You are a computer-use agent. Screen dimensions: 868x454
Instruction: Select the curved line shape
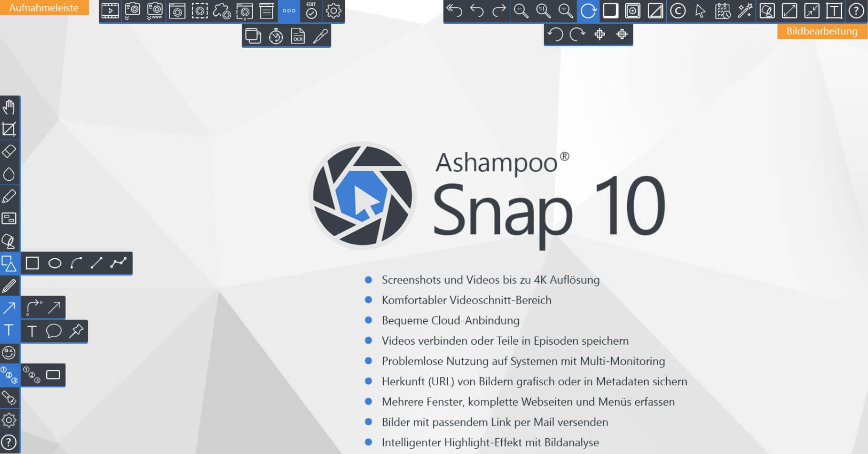(x=76, y=263)
